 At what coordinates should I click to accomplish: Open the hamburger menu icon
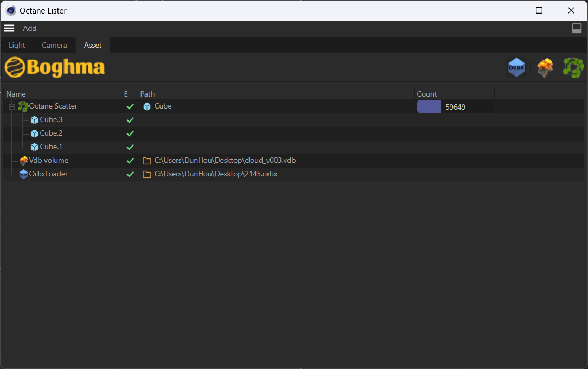tap(9, 28)
